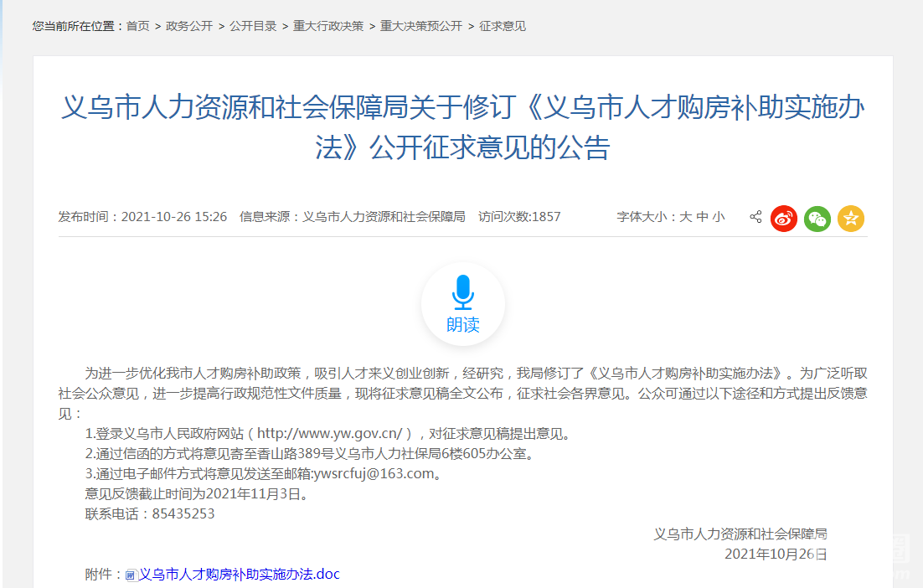
Task: Share the announcement to Weibo
Action: pyautogui.click(x=784, y=219)
